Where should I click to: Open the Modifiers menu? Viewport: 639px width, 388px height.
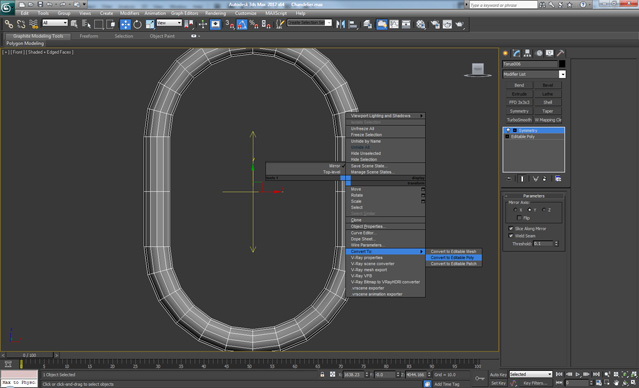130,13
